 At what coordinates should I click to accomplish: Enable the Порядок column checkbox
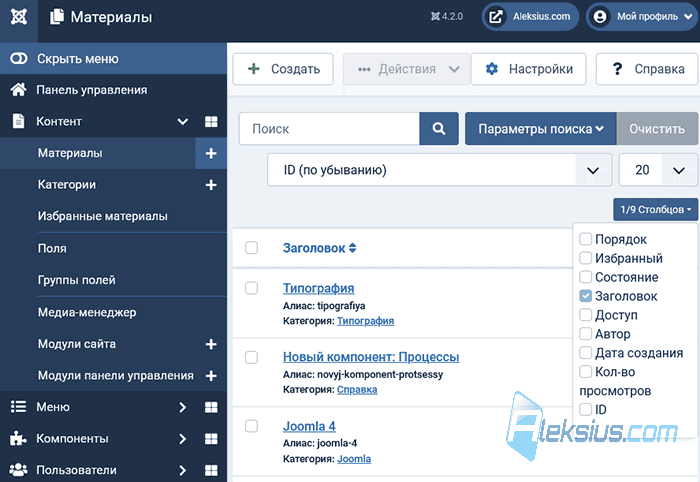click(x=585, y=239)
